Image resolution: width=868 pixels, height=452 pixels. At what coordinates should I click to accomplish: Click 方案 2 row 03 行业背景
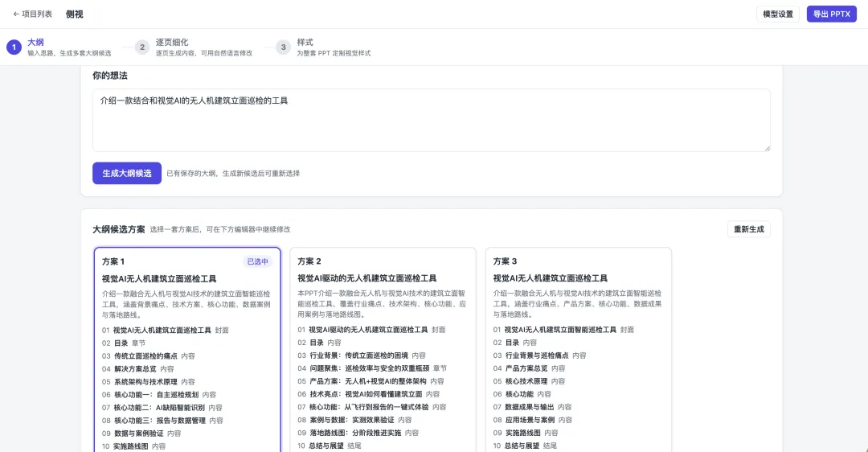pyautogui.click(x=362, y=355)
